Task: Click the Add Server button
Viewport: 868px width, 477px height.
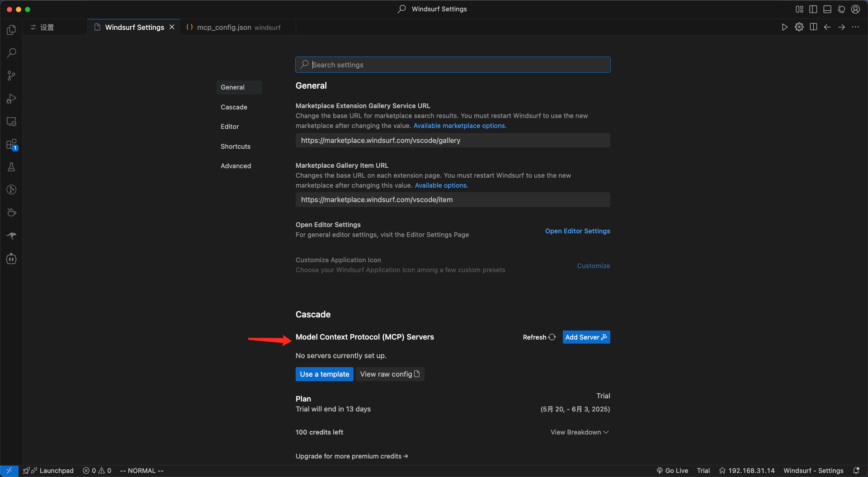Action: 586,337
